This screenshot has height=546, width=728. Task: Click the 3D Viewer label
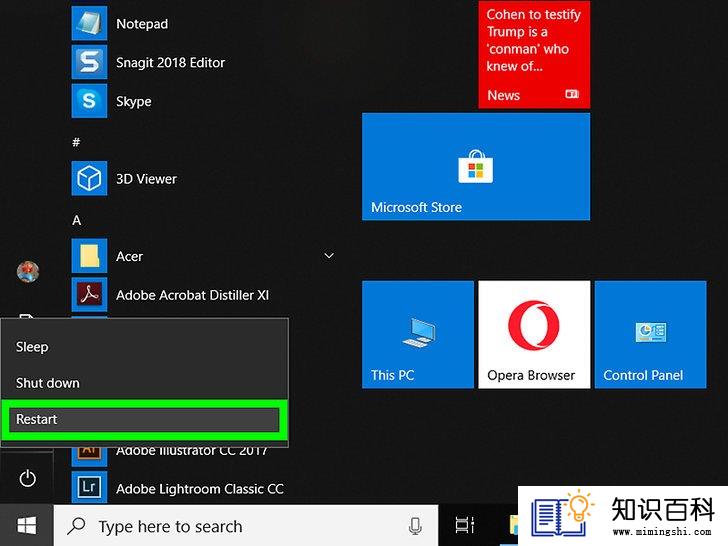point(146,179)
